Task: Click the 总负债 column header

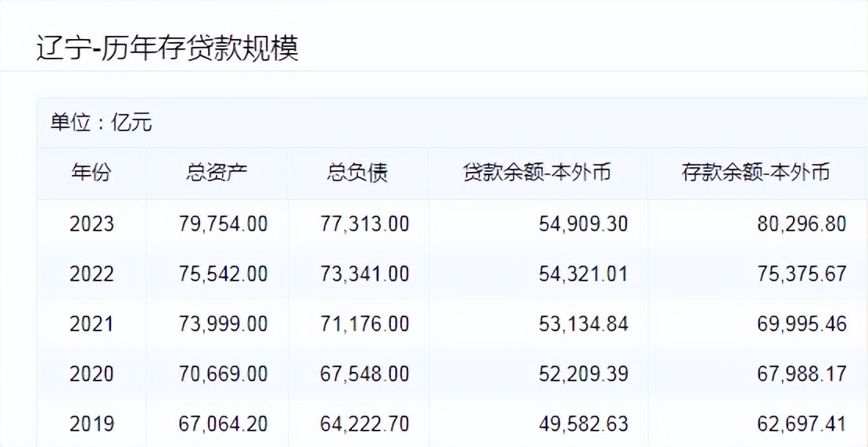Action: 357,173
